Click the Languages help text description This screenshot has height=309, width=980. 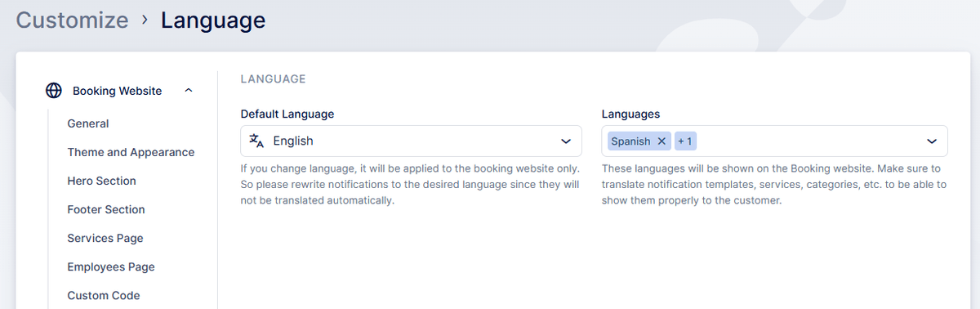point(774,184)
